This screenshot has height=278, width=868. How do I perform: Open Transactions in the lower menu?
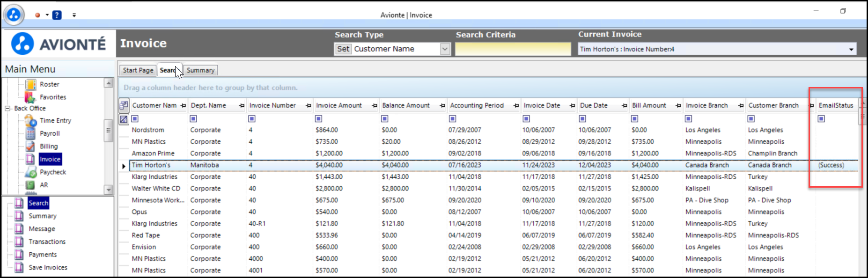[x=47, y=241]
